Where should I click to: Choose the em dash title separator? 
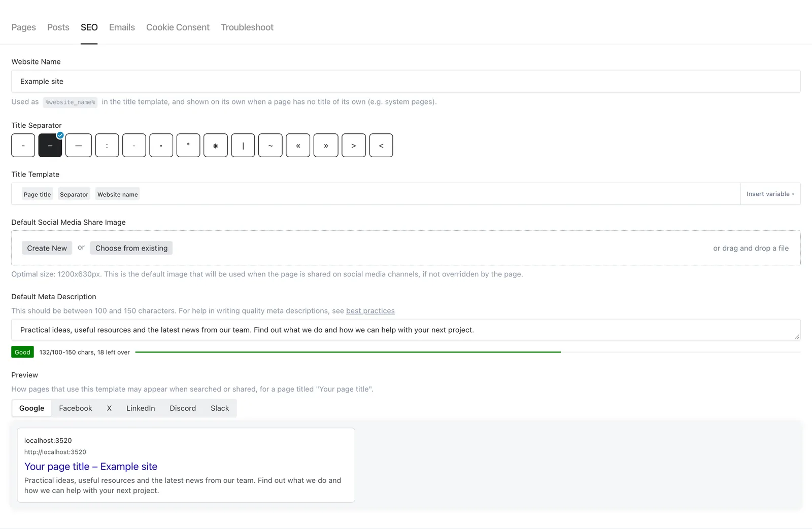click(79, 146)
